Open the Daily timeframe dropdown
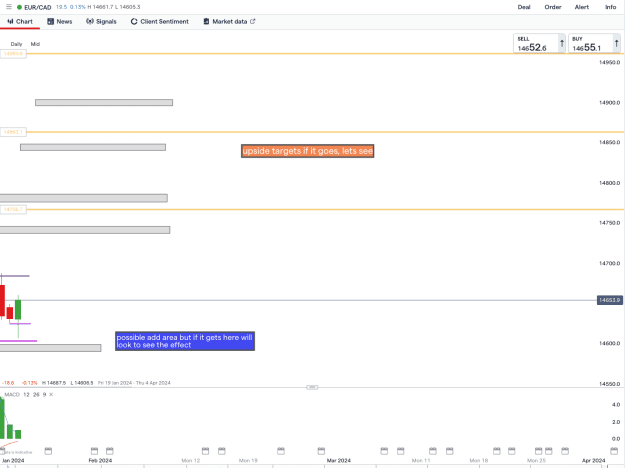The width and height of the screenshot is (625, 468). [x=16, y=44]
